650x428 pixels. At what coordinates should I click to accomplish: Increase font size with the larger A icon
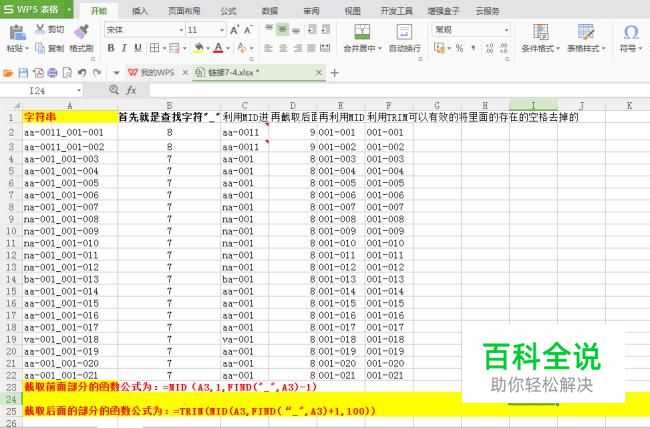click(235, 30)
